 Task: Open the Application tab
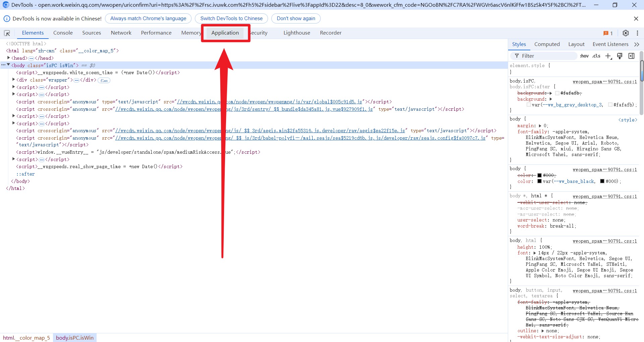[x=225, y=33]
